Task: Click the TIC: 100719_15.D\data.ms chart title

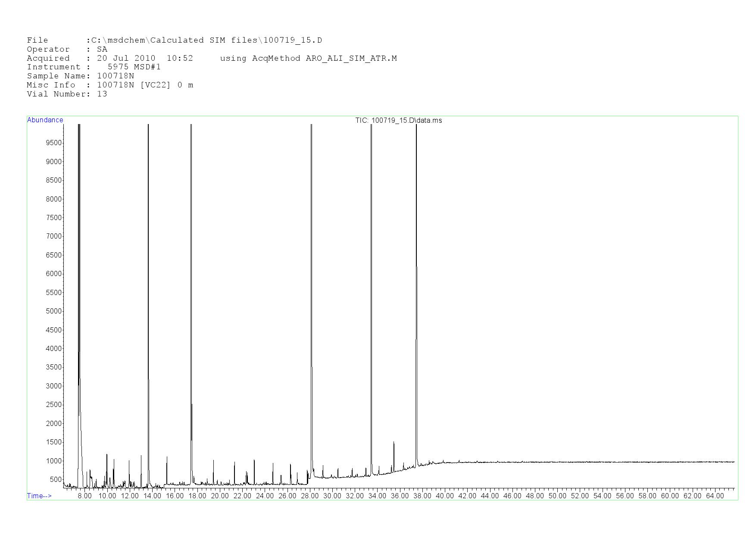Action: (398, 121)
